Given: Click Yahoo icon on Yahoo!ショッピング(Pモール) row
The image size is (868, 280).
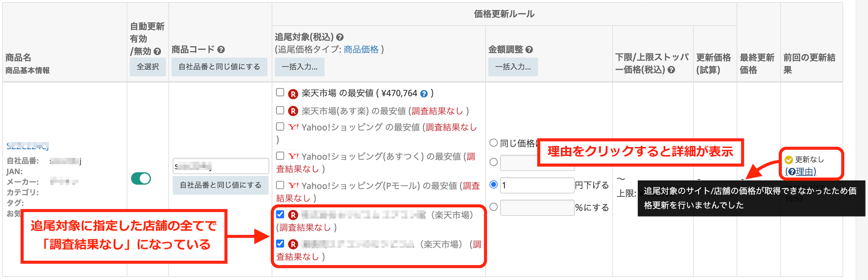Looking at the screenshot, I should (293, 185).
